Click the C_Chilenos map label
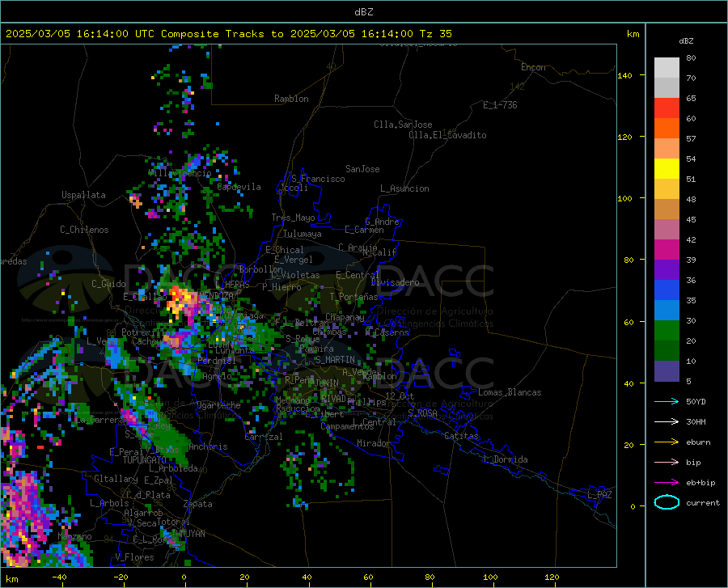Image resolution: width=728 pixels, height=588 pixels. pyautogui.click(x=84, y=230)
